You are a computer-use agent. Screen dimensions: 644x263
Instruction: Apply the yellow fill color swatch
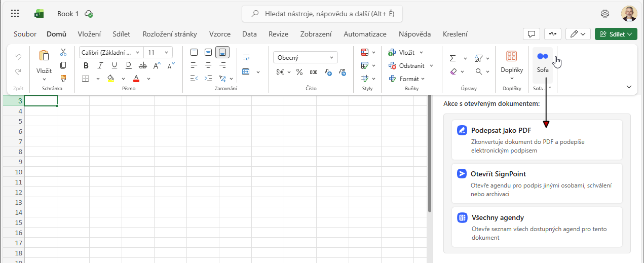coord(111,79)
